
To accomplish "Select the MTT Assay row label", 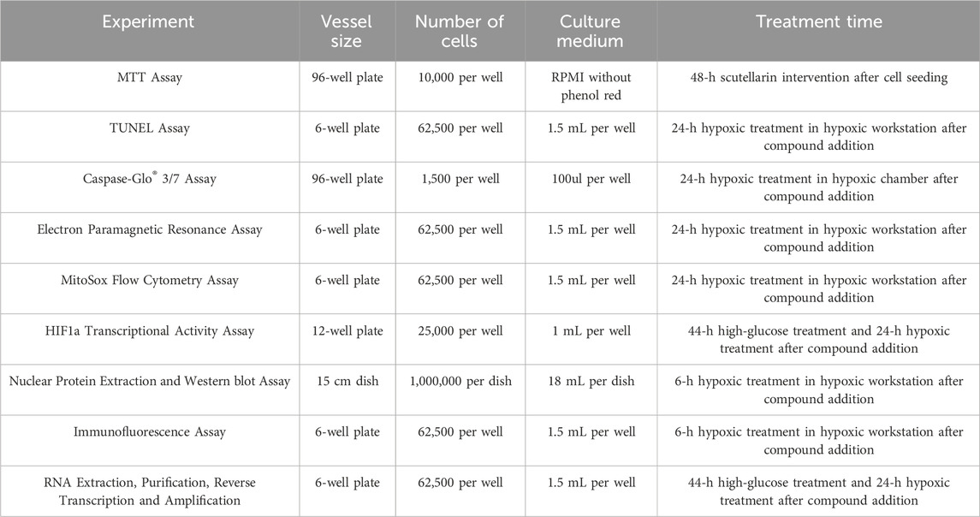I will tap(148, 78).
